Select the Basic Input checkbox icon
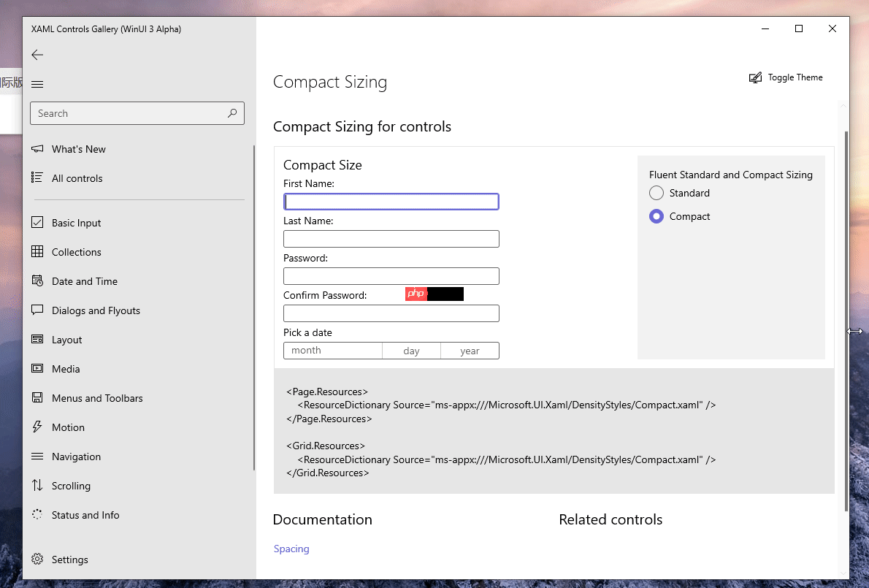Viewport: 869px width, 588px height. (x=37, y=222)
